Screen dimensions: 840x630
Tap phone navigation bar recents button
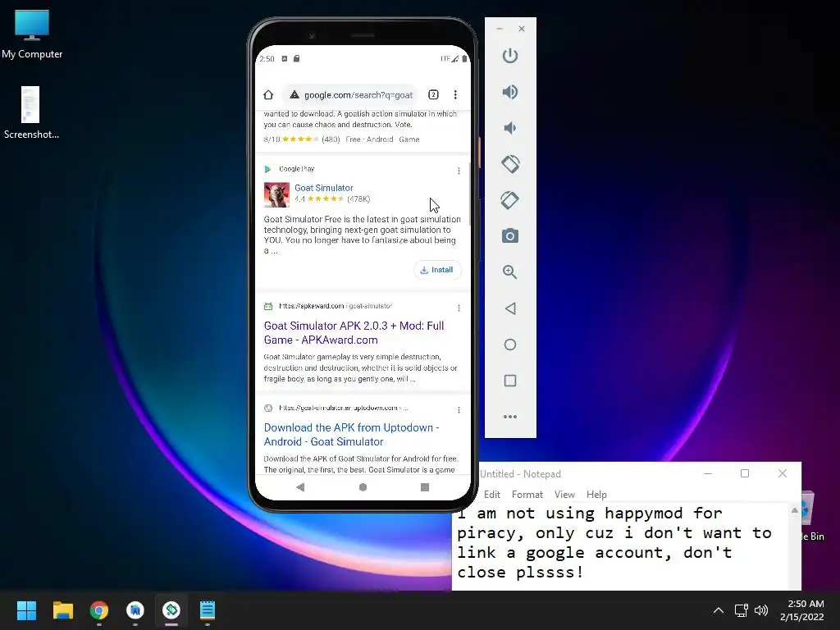click(425, 487)
